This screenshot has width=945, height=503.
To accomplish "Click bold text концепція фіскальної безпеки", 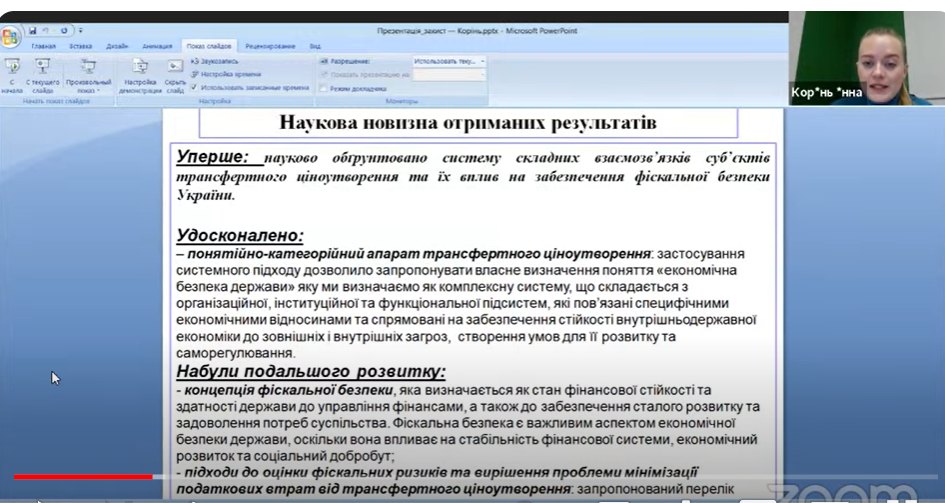I will click(x=289, y=390).
